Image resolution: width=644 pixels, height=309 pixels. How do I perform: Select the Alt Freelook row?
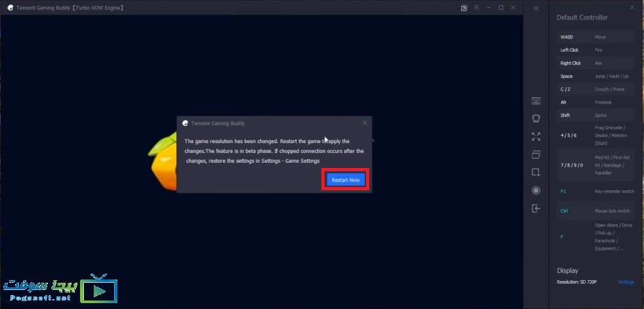(595, 102)
